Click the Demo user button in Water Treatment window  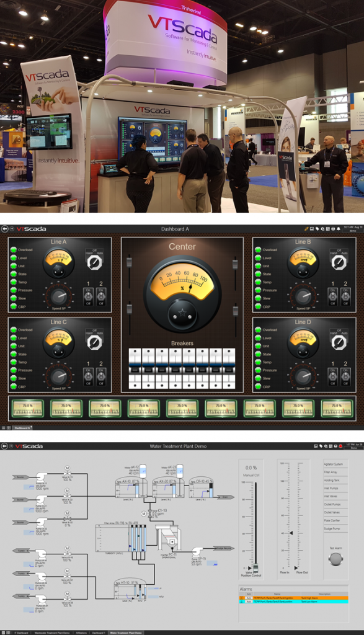pos(354,448)
